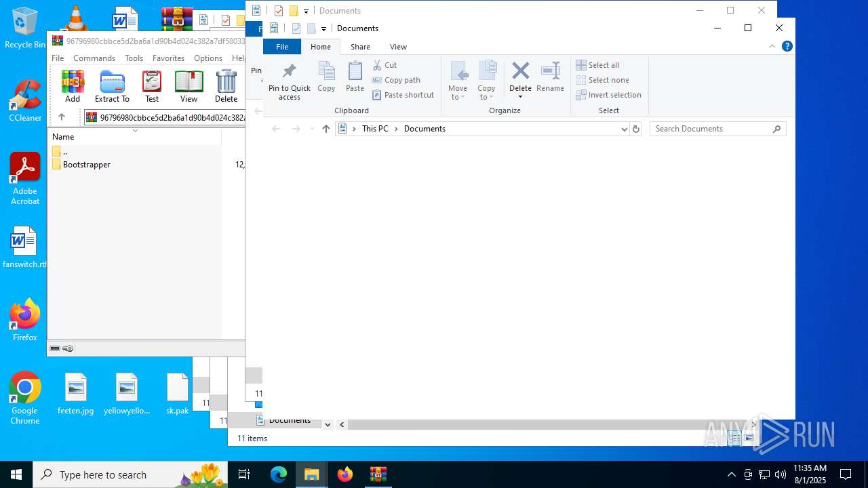Open Commands menu in WinRAR
This screenshot has width=868, height=488.
coord(94,58)
